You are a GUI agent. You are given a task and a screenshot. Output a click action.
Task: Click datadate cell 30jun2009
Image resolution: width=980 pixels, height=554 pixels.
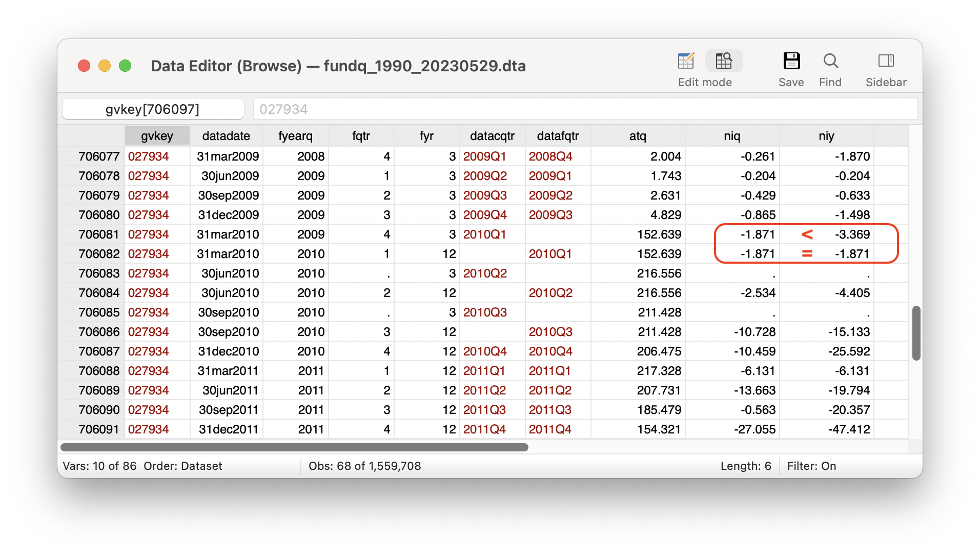point(226,176)
